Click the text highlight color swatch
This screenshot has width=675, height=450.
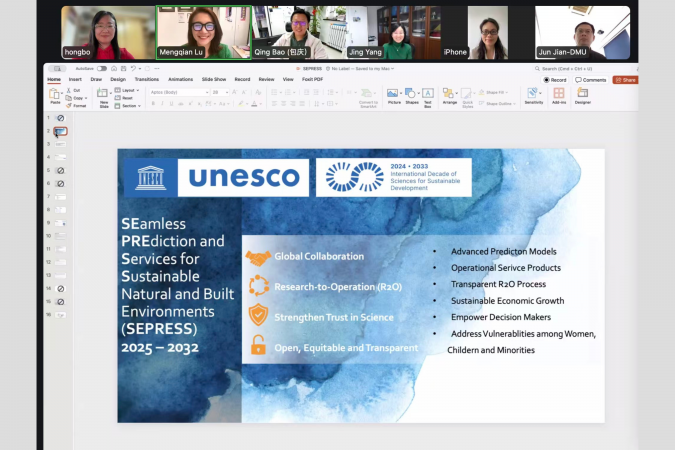click(241, 104)
